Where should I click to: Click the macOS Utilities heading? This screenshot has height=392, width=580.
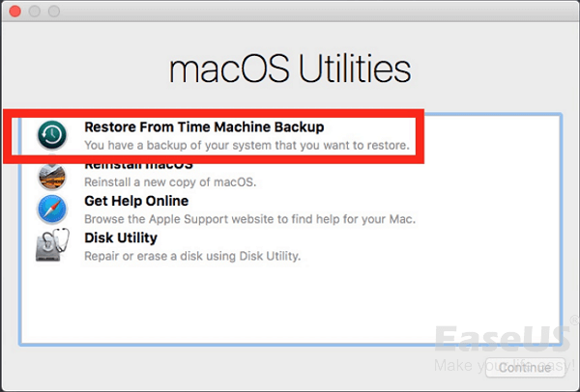tap(290, 70)
